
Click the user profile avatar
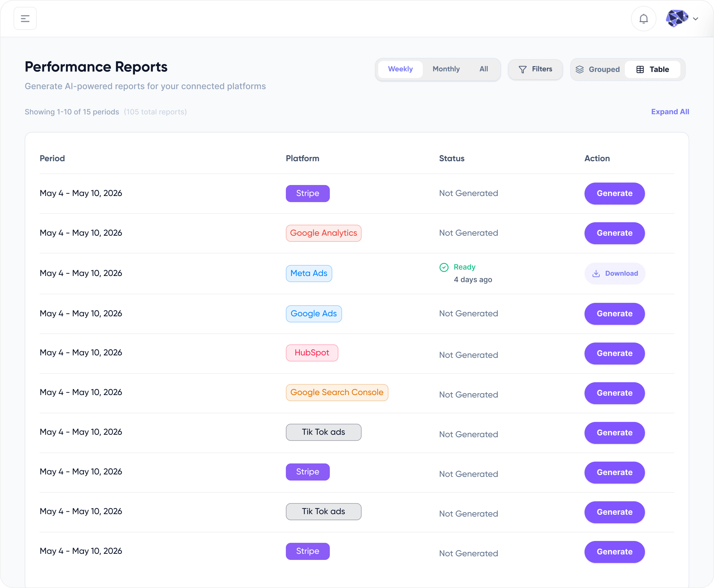(677, 18)
